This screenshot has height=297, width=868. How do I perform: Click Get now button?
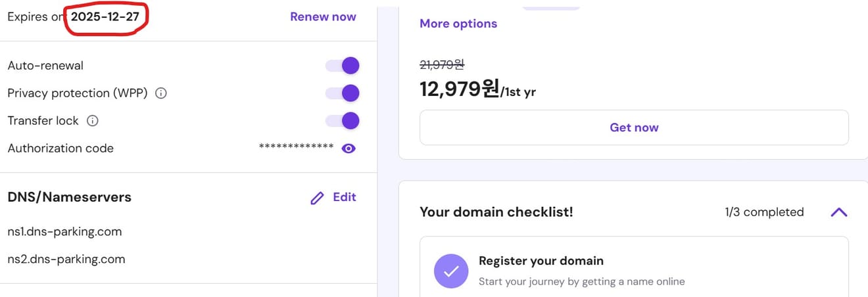pos(634,127)
